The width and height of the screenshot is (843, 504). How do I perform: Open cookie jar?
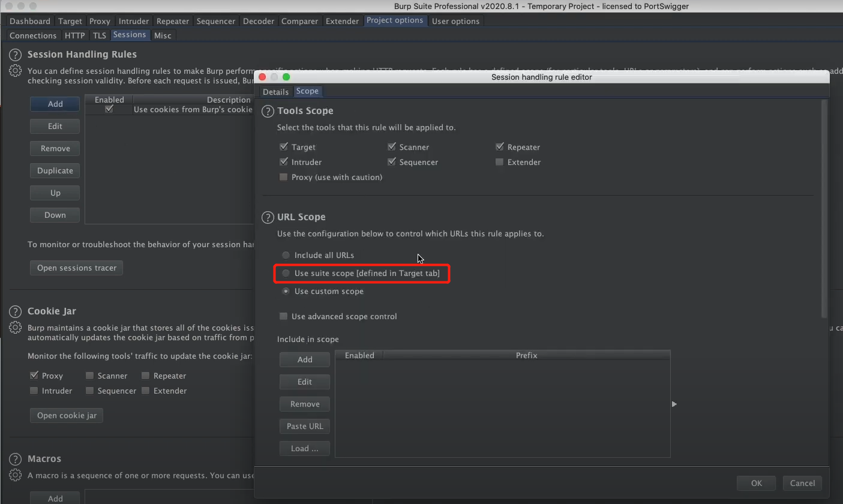coord(67,415)
